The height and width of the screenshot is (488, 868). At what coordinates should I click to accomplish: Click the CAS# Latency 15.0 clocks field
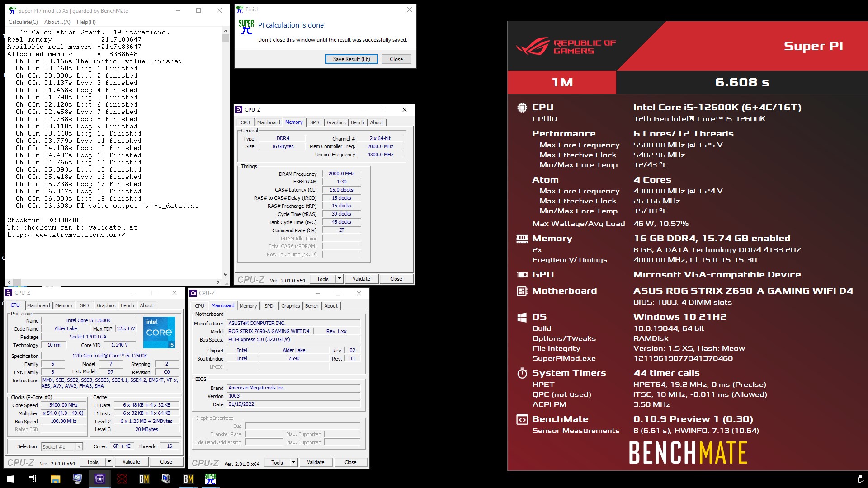[x=341, y=190]
